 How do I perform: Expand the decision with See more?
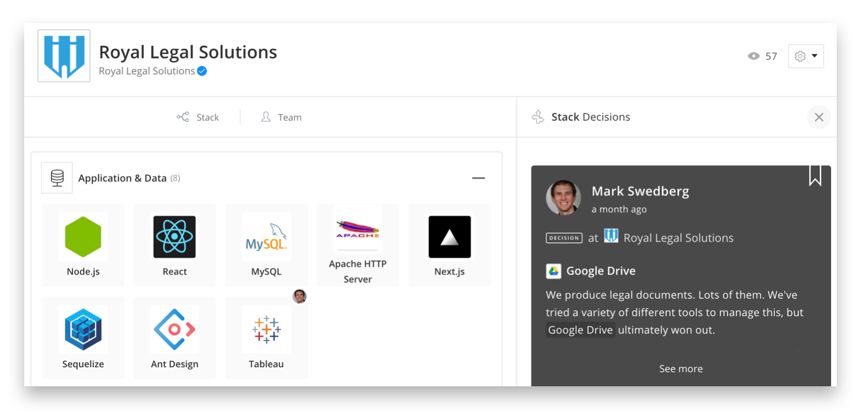point(681,369)
